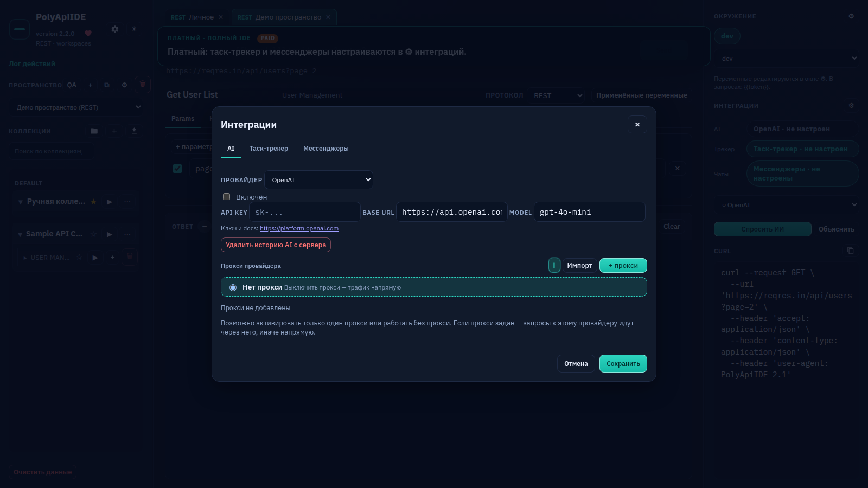Click the new folder icon in Коллекции
The width and height of the screenshot is (868, 488).
(x=94, y=131)
